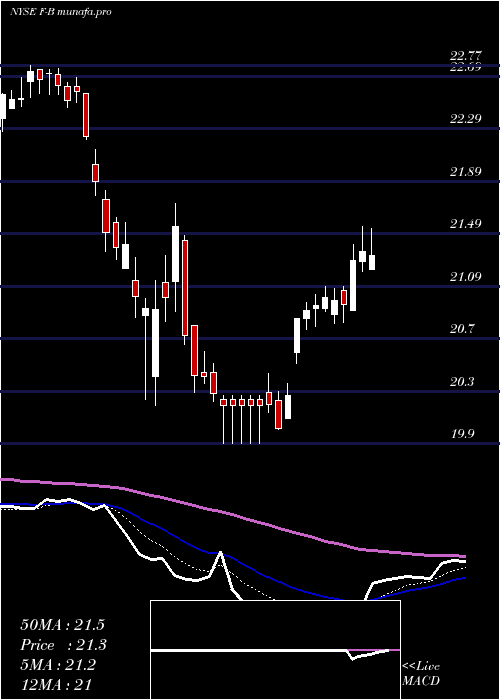Select the 21.89 price level label
This screenshot has height=700, width=500.
coord(466,171)
